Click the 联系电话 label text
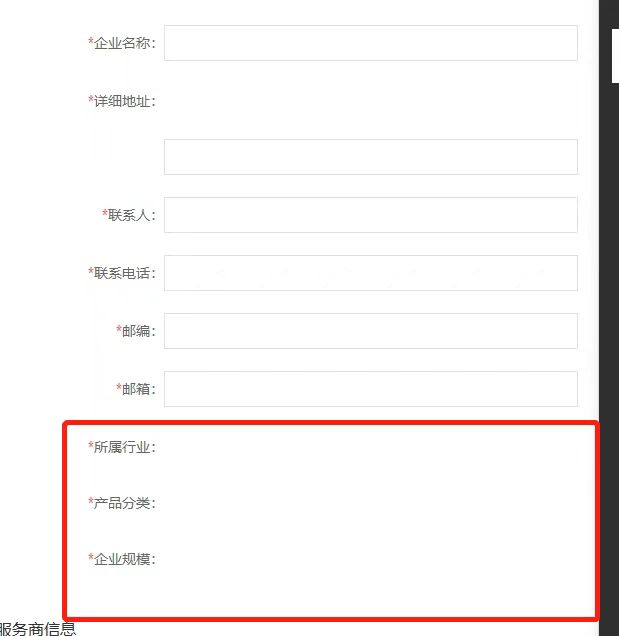The width and height of the screenshot is (619, 636). pos(122,273)
